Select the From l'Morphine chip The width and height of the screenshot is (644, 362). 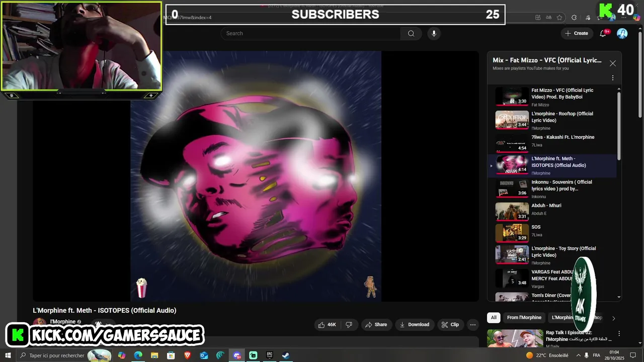click(524, 318)
